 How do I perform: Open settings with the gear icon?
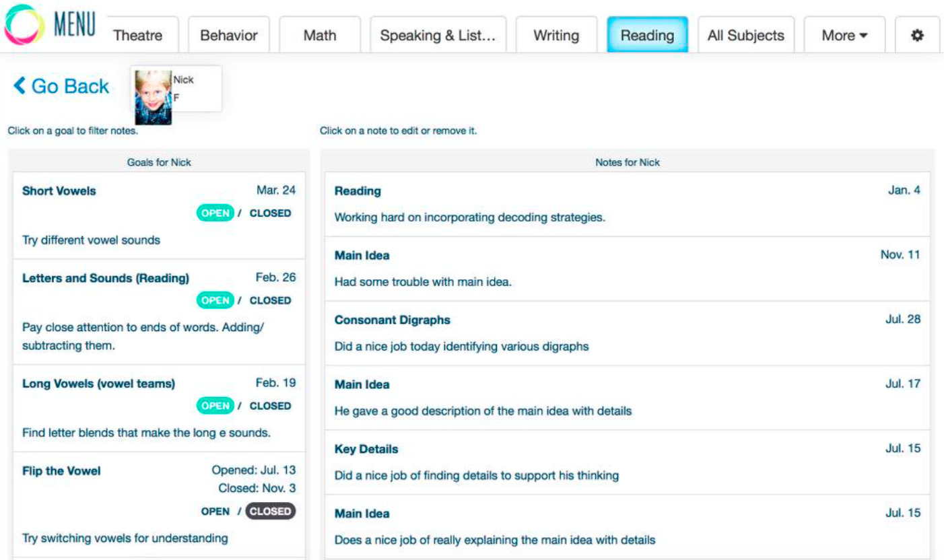[x=916, y=36]
